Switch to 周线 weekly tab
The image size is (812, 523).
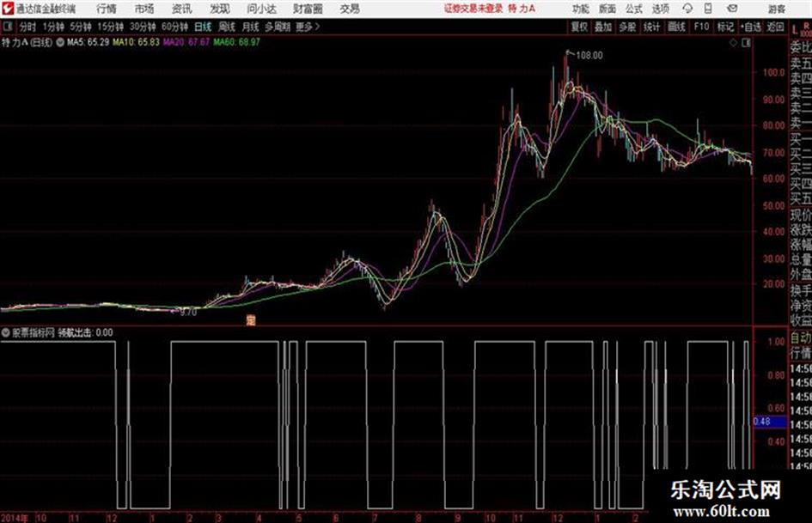pos(227,27)
